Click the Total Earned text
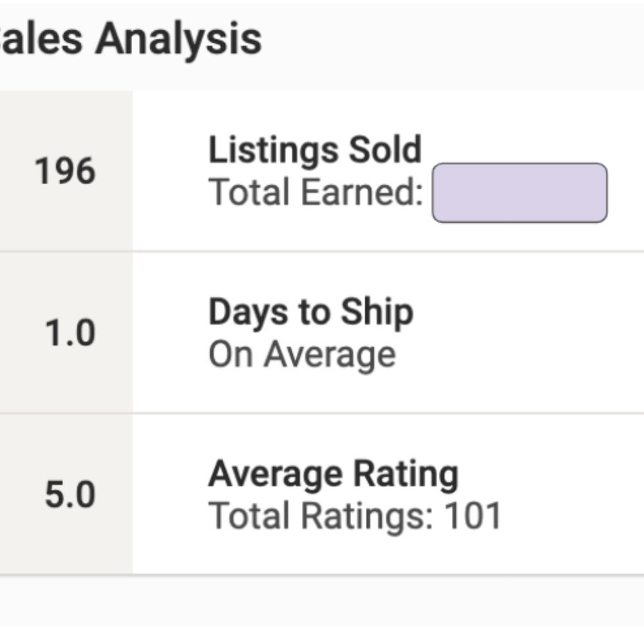The width and height of the screenshot is (644, 644). click(315, 192)
